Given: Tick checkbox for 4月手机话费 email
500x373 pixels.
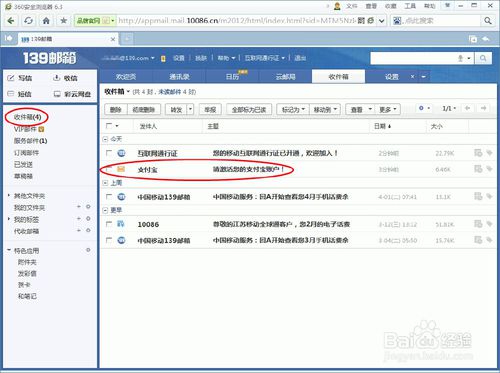Looking at the screenshot, I should (x=109, y=197).
